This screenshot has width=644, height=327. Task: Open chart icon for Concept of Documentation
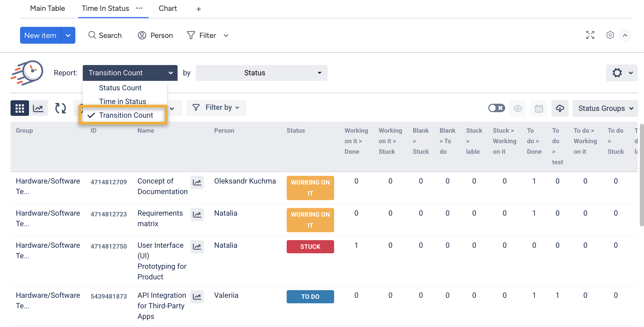pos(197,182)
